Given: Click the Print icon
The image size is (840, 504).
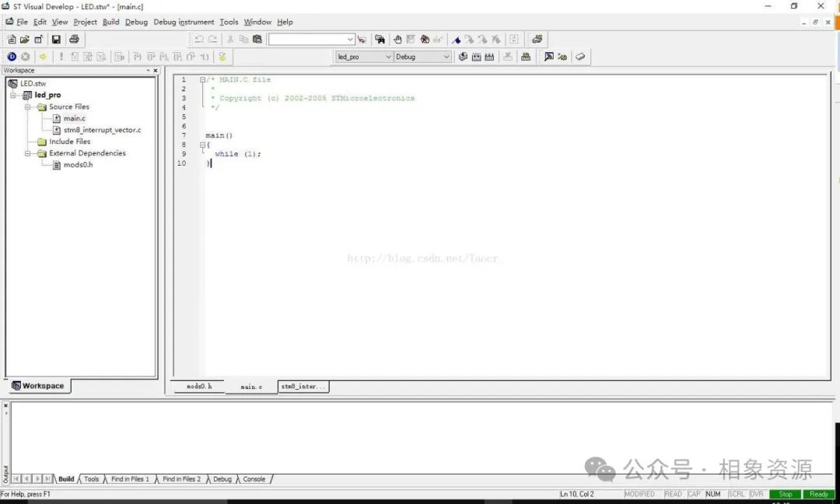Looking at the screenshot, I should (74, 39).
